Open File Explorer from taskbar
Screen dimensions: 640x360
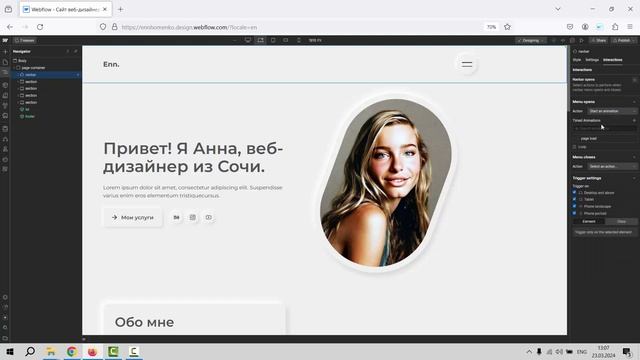pos(51,351)
